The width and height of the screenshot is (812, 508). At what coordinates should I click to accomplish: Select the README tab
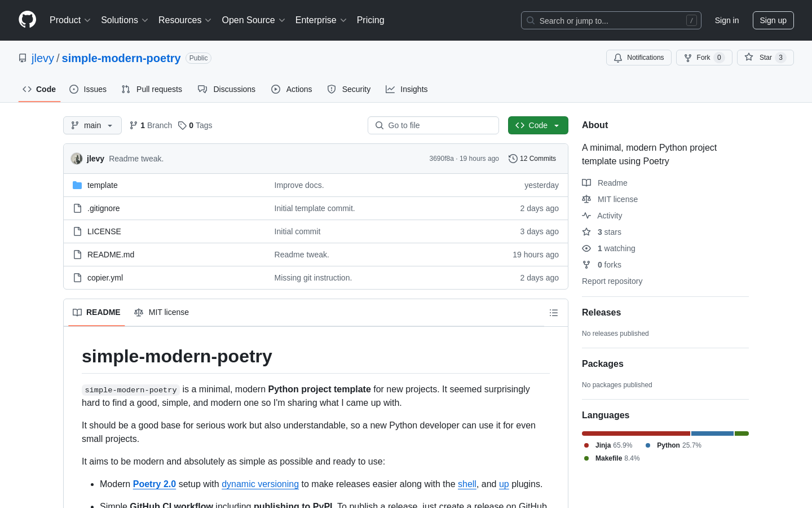96,312
